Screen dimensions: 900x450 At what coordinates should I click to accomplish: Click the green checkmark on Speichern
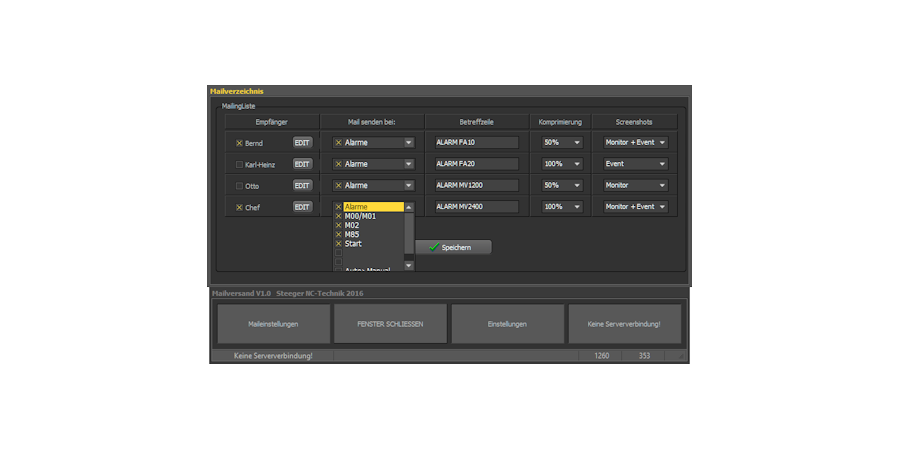coord(434,247)
